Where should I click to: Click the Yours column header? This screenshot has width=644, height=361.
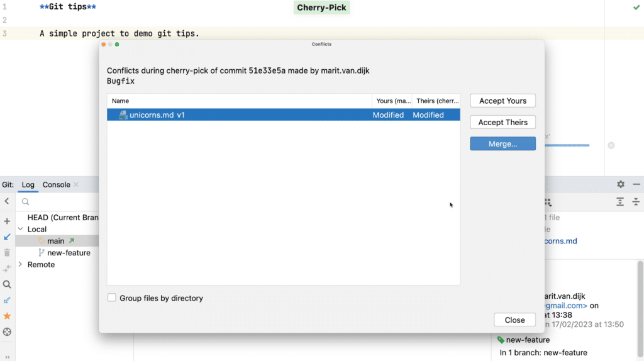pyautogui.click(x=393, y=101)
